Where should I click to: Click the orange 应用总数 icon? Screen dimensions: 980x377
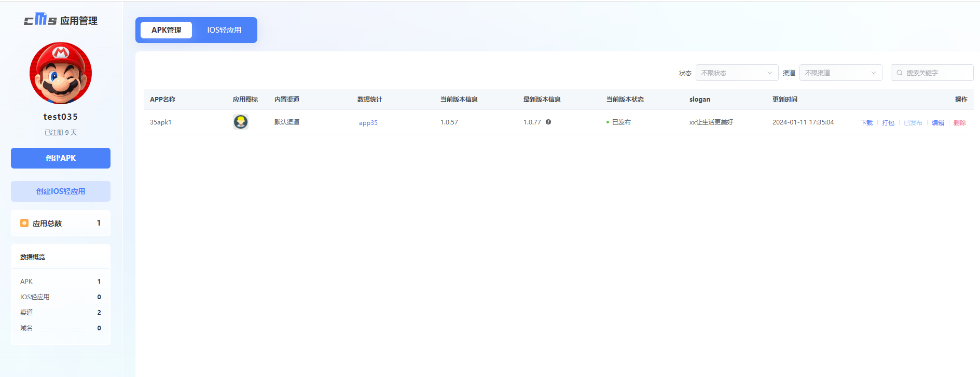[24, 223]
